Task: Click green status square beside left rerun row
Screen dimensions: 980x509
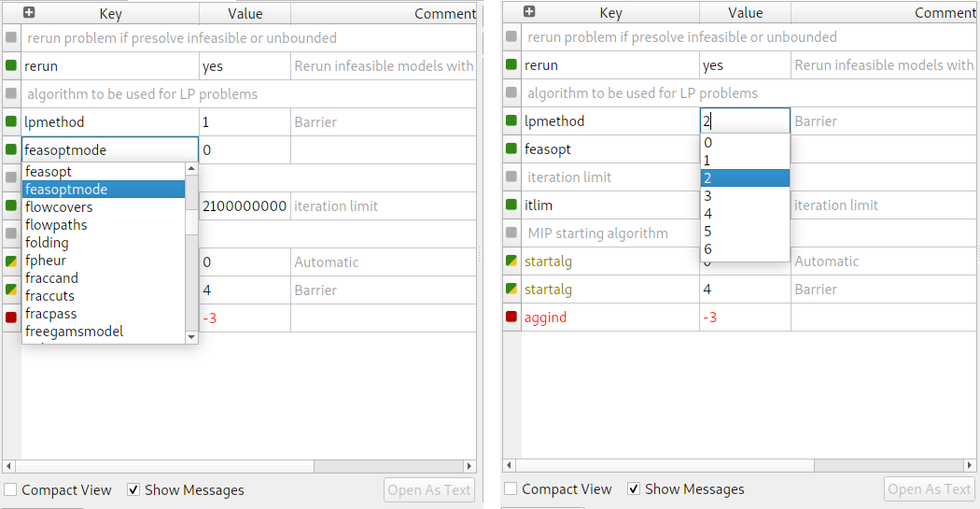Action: [11, 66]
